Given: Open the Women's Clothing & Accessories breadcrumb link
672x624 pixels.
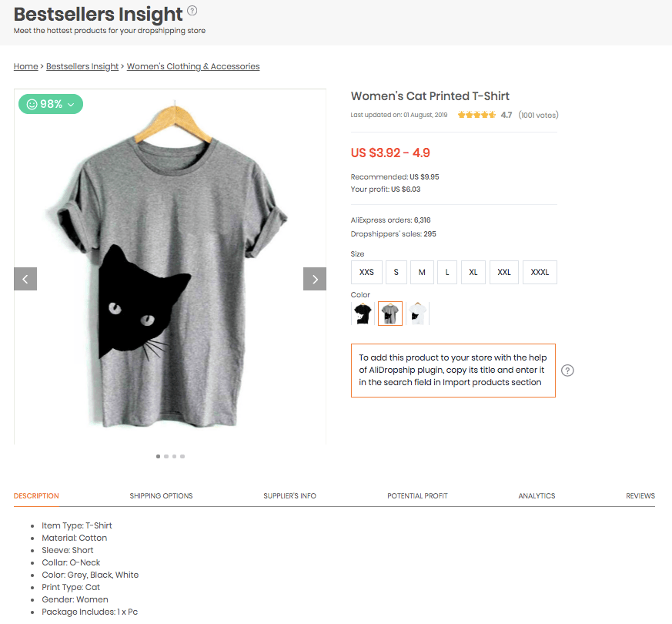Looking at the screenshot, I should 192,66.
